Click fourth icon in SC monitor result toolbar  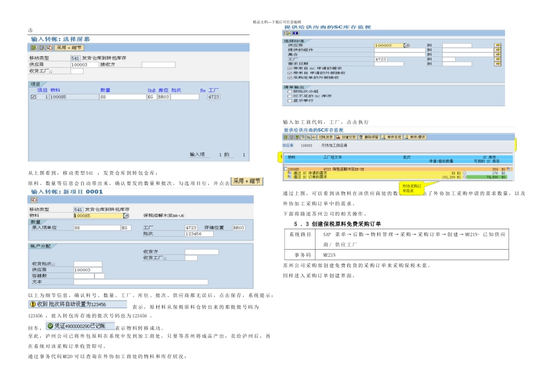303,137
